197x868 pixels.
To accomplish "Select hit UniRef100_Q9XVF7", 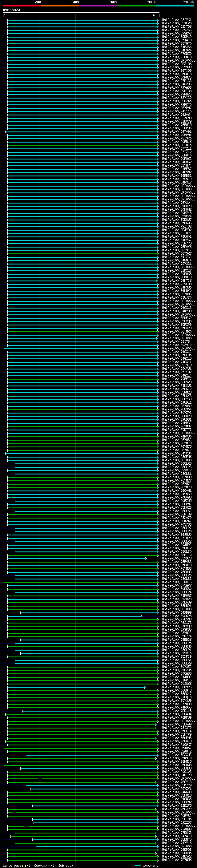I will pyautogui.click(x=176, y=470).
